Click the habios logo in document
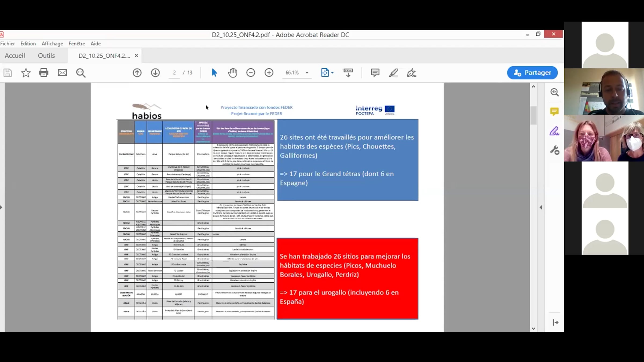644x362 pixels. pos(147,111)
